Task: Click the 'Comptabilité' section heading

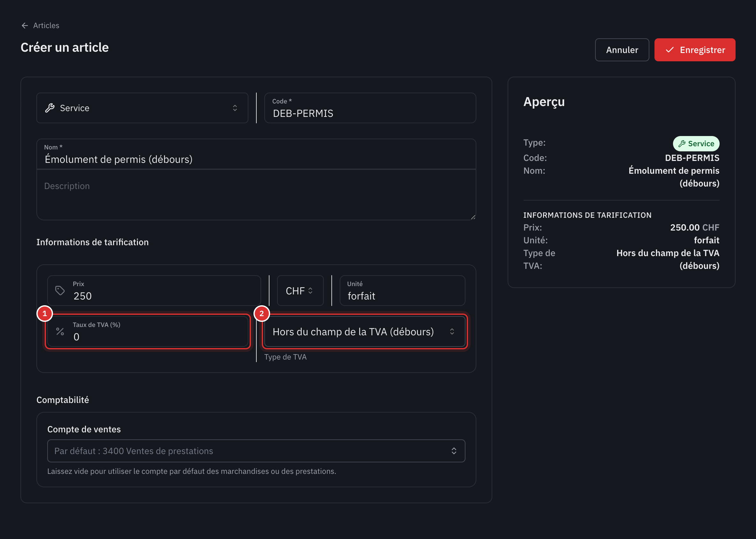Action: click(63, 400)
